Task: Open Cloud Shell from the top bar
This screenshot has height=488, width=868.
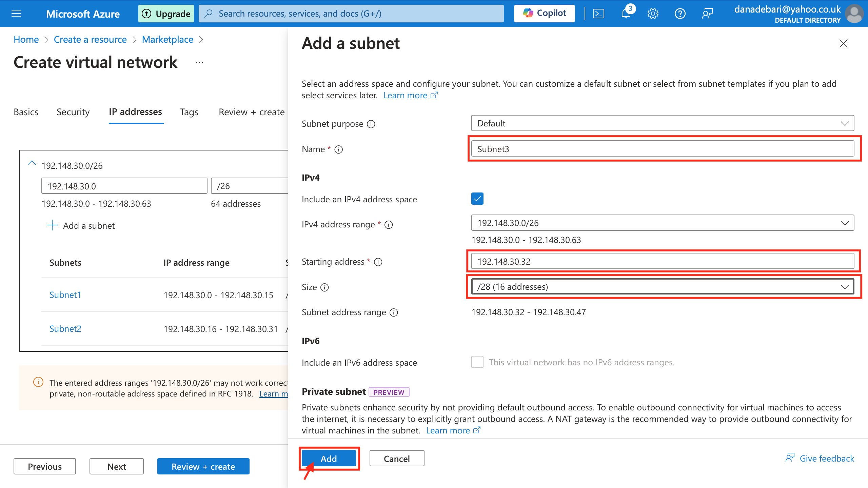Action: point(598,14)
